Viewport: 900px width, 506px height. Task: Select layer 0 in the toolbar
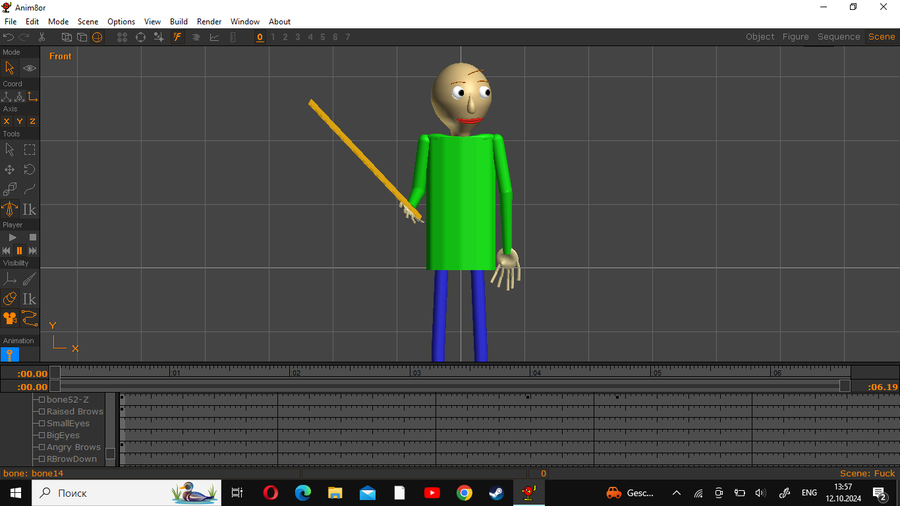click(x=260, y=37)
